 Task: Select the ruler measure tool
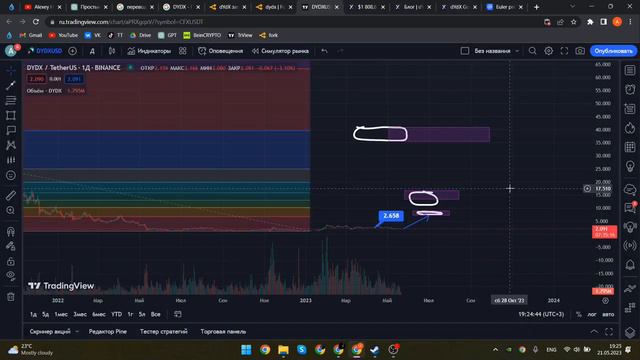11,196
